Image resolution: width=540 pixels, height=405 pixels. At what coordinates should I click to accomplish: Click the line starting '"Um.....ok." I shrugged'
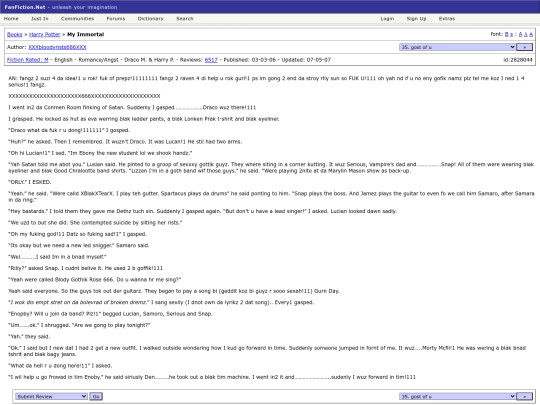(x=79, y=325)
